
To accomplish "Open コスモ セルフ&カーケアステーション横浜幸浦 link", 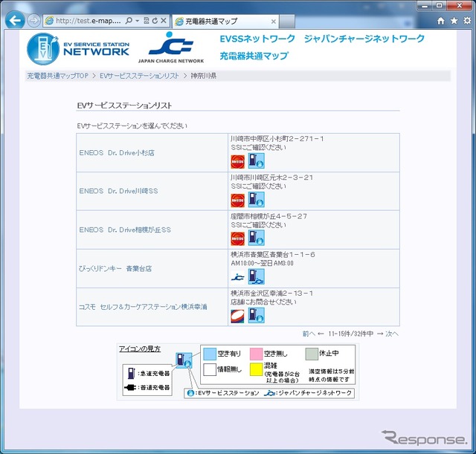I will 143,307.
